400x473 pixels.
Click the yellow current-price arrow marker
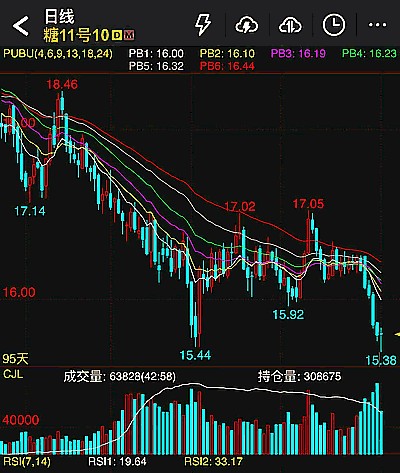tap(397, 334)
